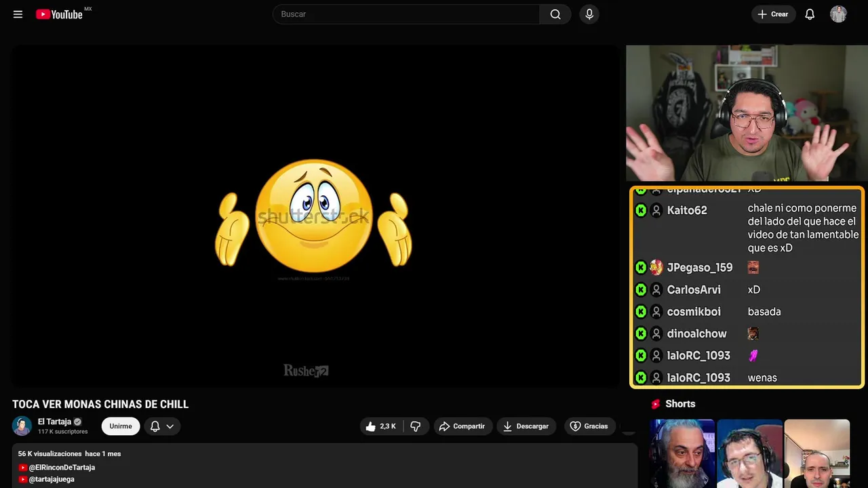
Task: Like the video with 2,3 K likes
Action: [x=381, y=426]
